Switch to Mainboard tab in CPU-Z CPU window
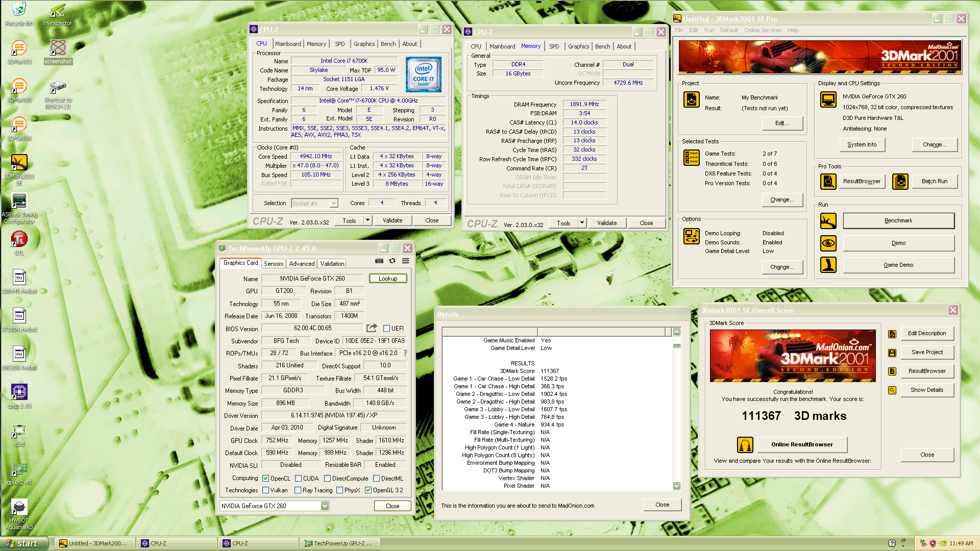Screen dimensions: 980x551 288,44
